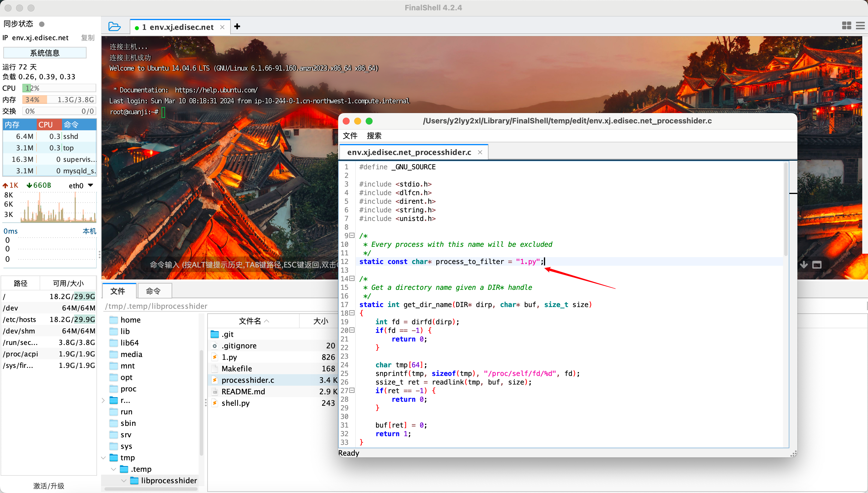This screenshot has width=868, height=493.
Task: Open the hamburger main menu icon
Action: [860, 26]
